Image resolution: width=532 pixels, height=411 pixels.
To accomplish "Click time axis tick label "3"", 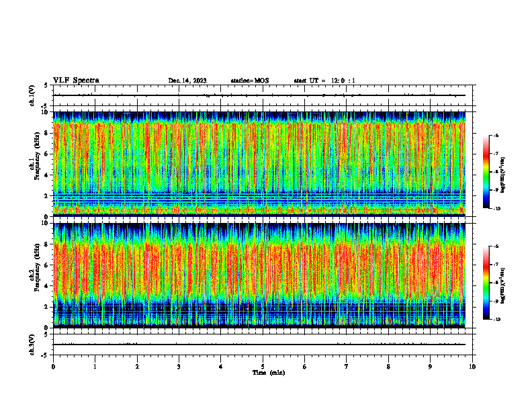I will (x=179, y=367).
